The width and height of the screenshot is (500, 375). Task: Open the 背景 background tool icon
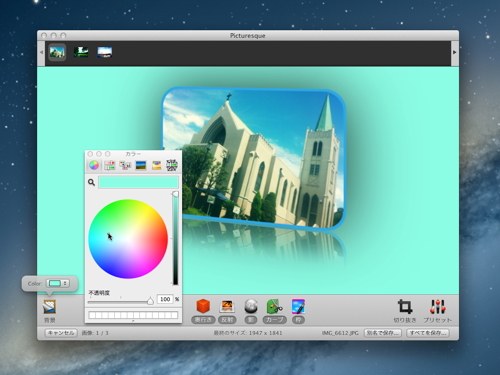[x=49, y=307]
